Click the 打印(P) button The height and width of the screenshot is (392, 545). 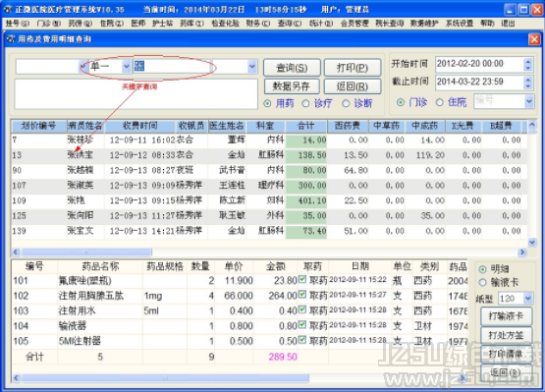(x=353, y=68)
